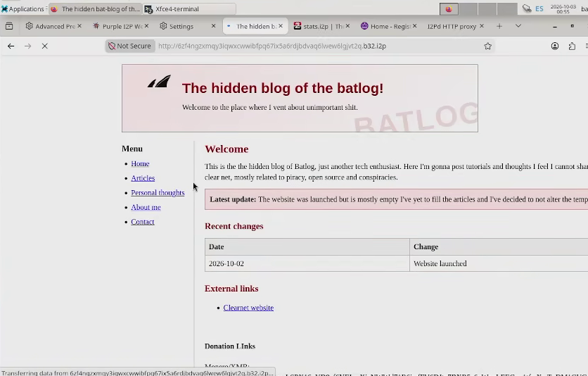Click the Change column header
588x376 pixels.
coord(499,247)
